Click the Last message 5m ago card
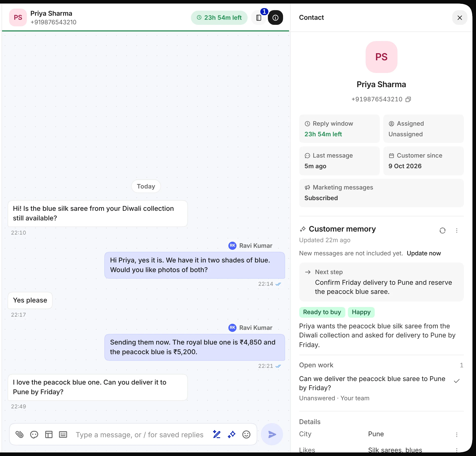The width and height of the screenshot is (476, 456). point(339,161)
